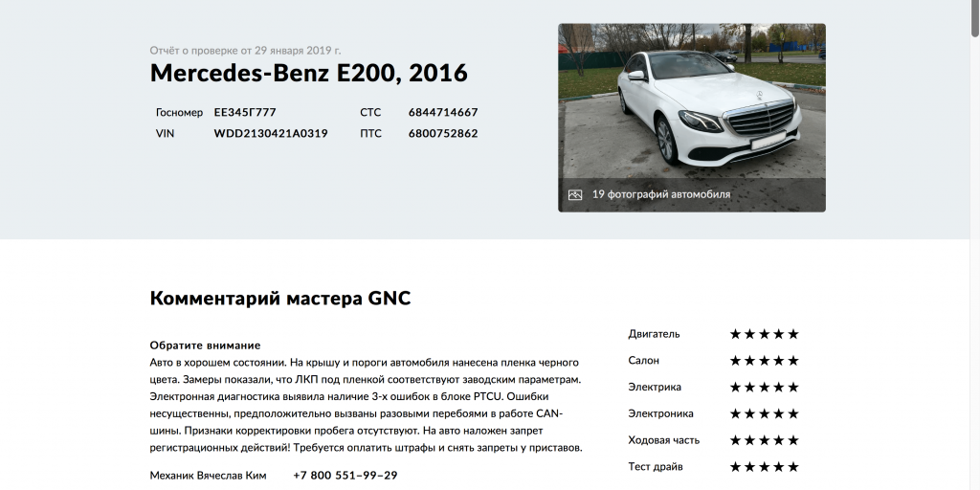Click the Тест драйв star rating
This screenshot has width=980, height=490.
click(x=764, y=467)
